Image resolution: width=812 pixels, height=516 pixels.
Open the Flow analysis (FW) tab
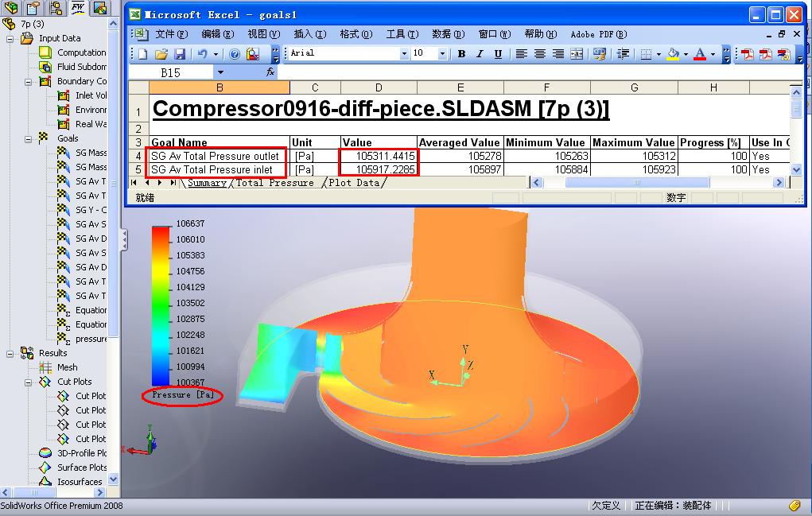tap(78, 7)
